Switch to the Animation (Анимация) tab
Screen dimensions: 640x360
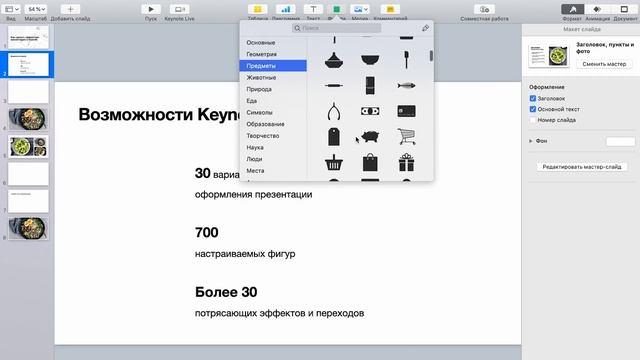point(597,9)
